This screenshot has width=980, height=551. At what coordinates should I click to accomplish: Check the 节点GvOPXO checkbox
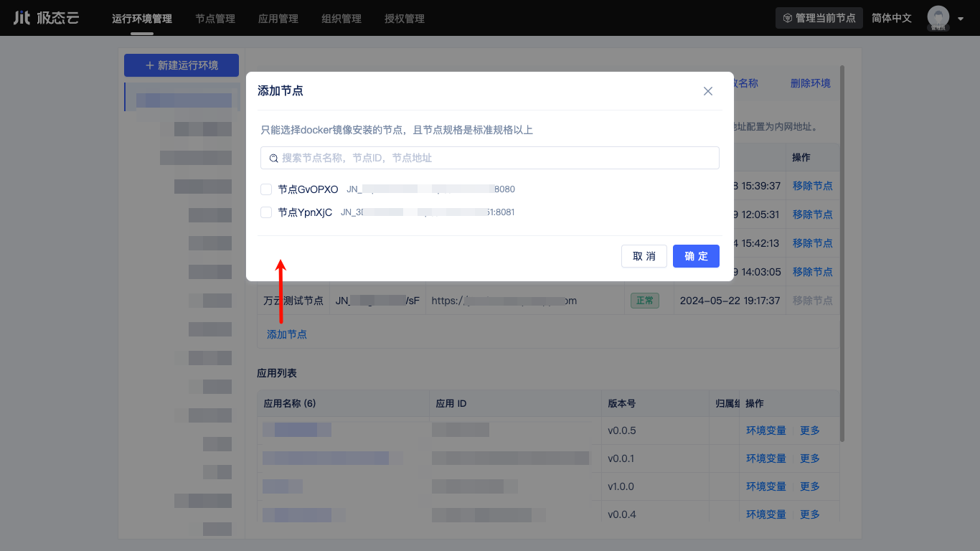(x=266, y=189)
